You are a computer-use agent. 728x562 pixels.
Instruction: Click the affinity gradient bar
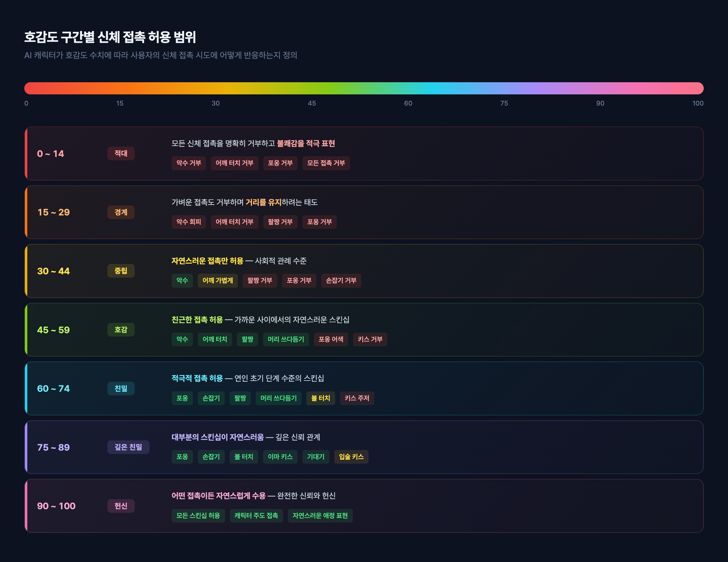[364, 88]
